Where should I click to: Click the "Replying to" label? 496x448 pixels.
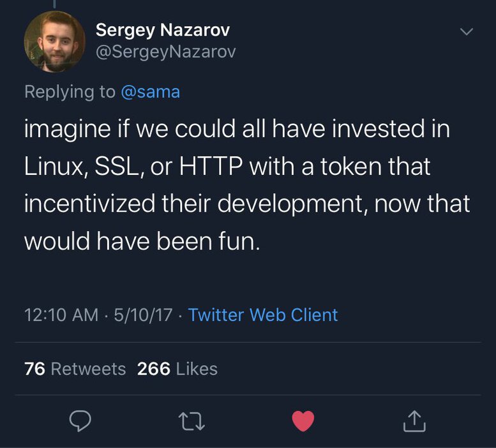click(70, 92)
